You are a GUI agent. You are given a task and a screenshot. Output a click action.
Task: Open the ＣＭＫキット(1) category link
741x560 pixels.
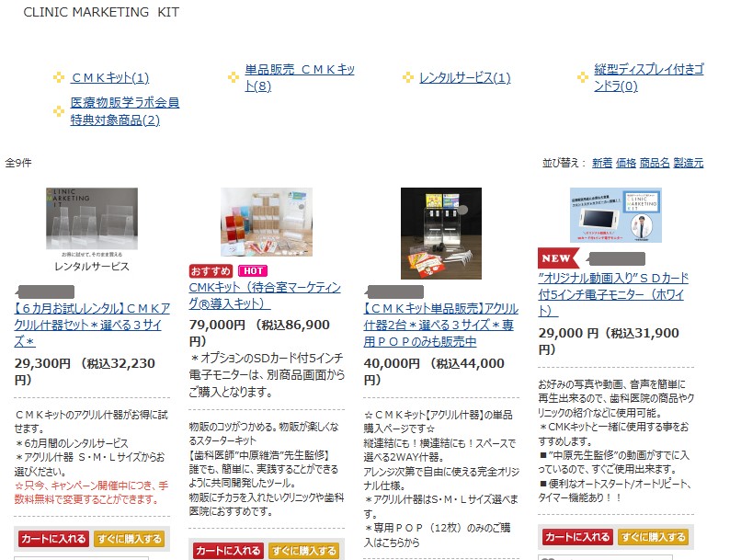point(110,77)
